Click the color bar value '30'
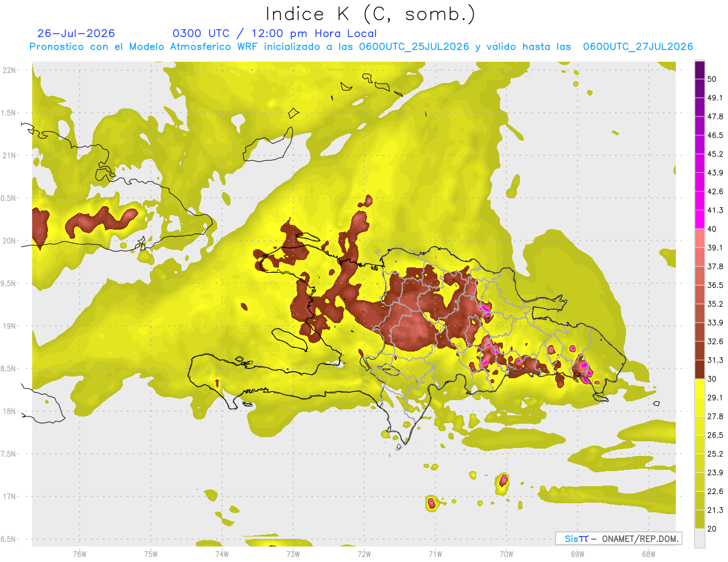The height and width of the screenshot is (562, 728). click(712, 379)
